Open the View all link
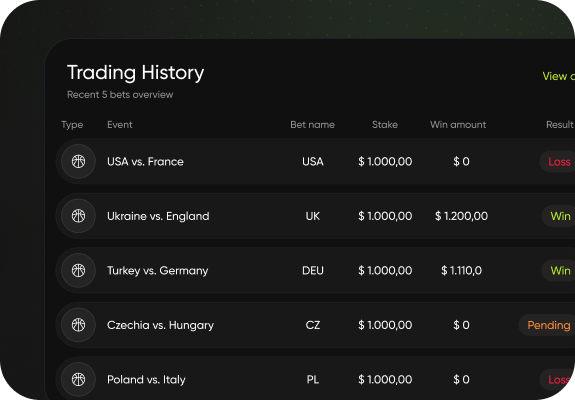The width and height of the screenshot is (575, 400). click(558, 76)
